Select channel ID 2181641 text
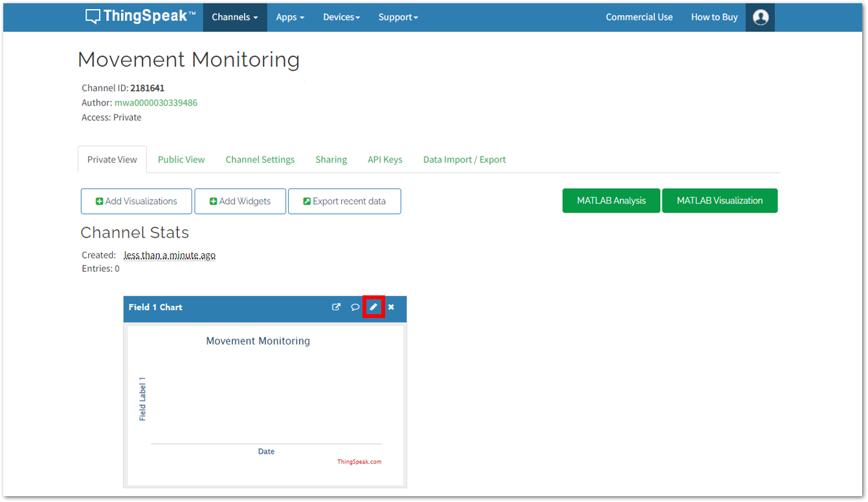 point(148,88)
